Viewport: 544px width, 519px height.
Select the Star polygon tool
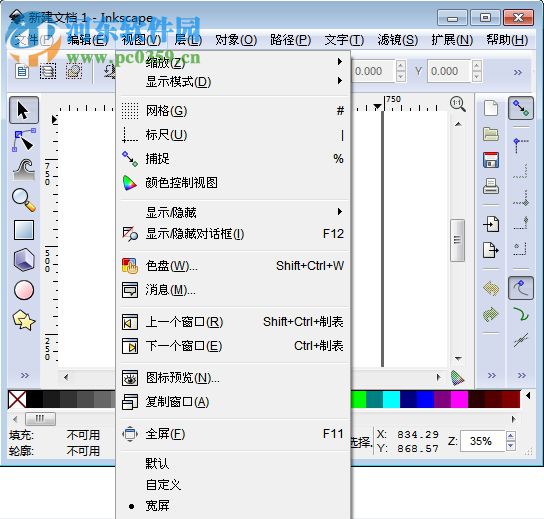(24, 320)
